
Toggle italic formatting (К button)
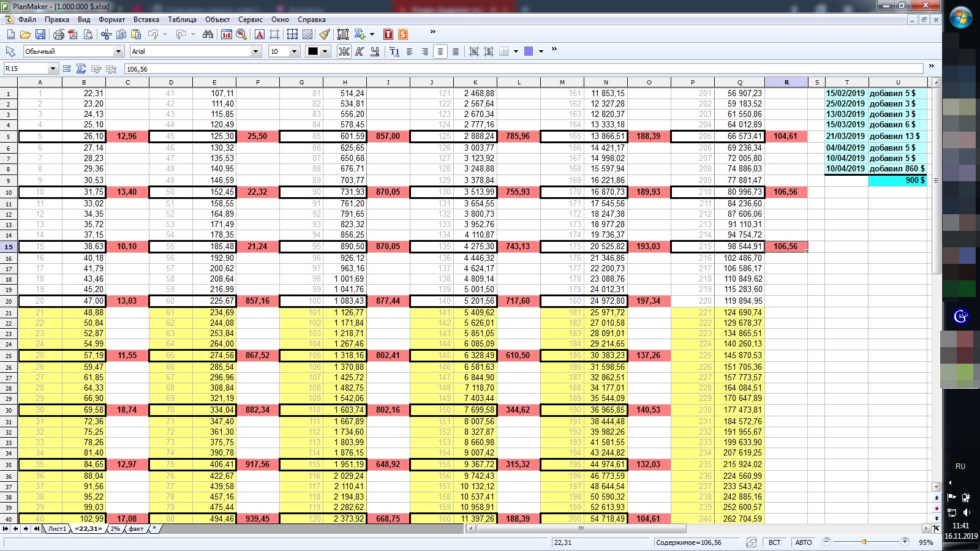[360, 51]
